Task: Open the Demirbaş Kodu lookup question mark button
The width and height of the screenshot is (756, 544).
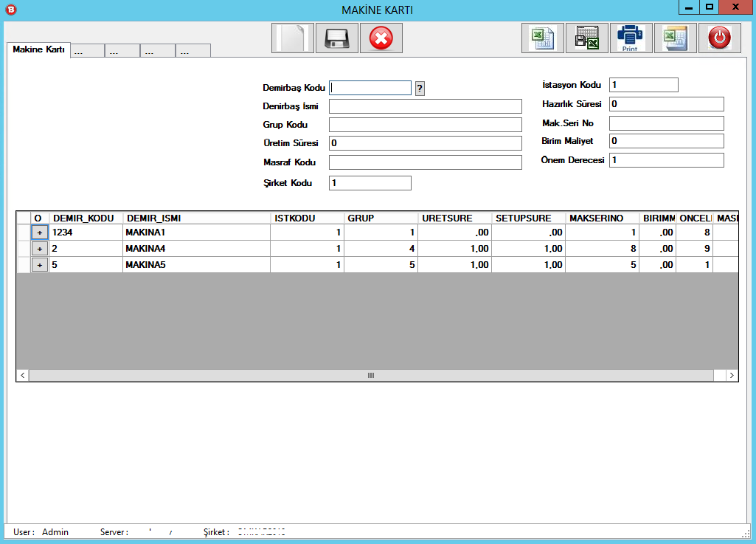Action: pyautogui.click(x=420, y=89)
